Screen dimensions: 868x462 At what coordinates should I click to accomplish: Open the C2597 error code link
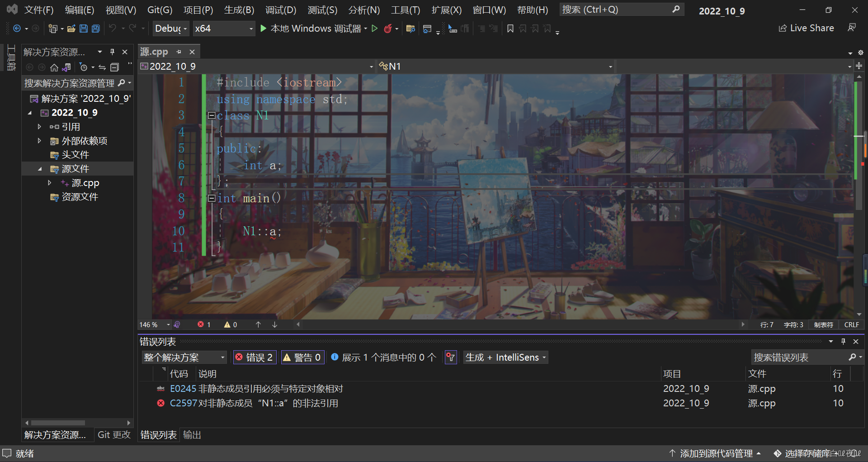tap(183, 403)
